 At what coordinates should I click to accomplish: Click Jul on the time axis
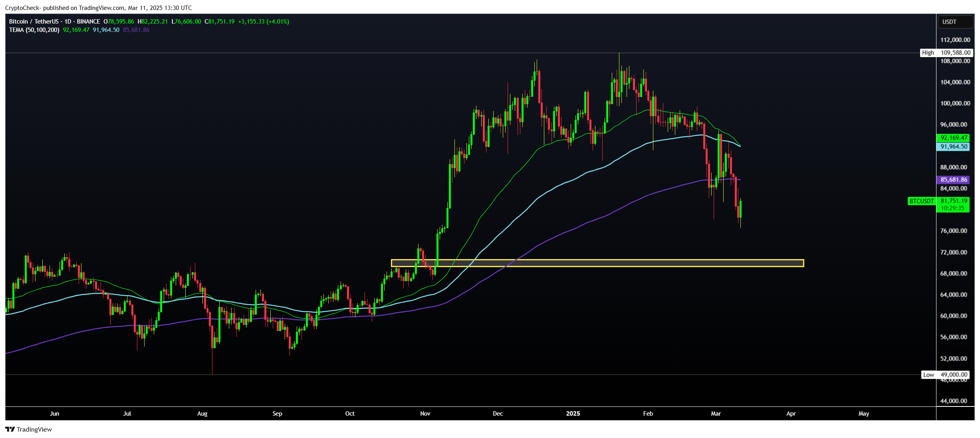[x=127, y=414]
